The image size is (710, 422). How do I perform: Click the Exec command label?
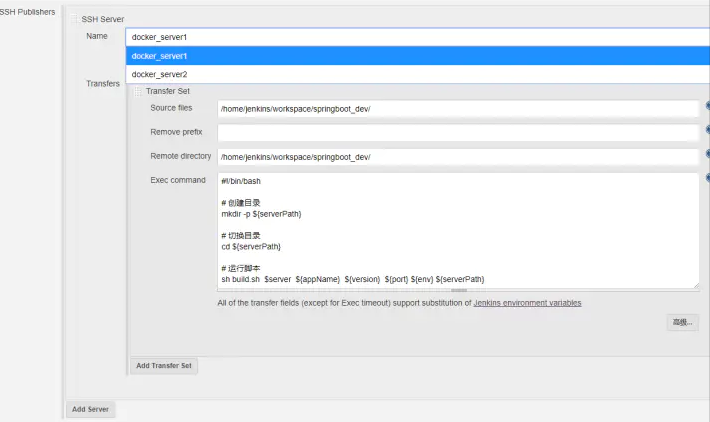point(178,180)
